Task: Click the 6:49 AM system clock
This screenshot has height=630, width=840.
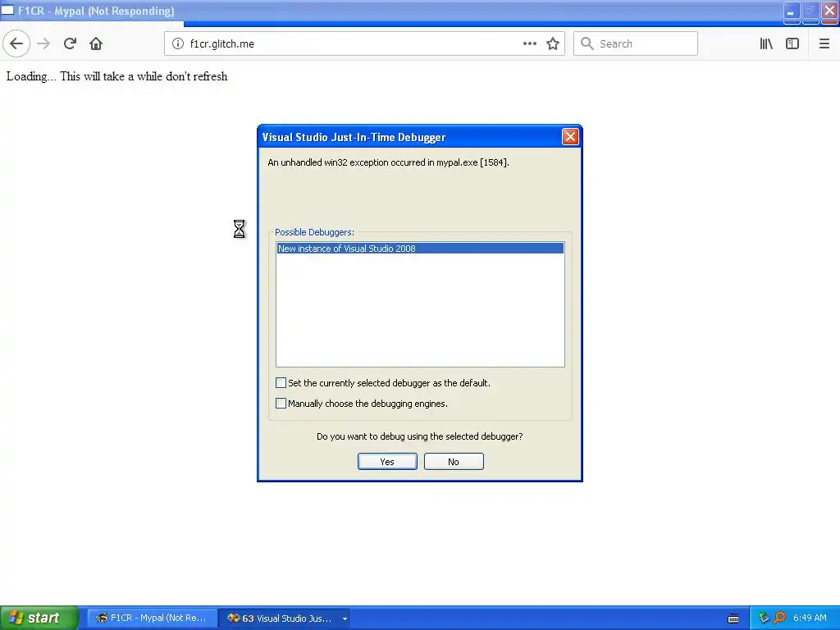Action: pyautogui.click(x=810, y=619)
